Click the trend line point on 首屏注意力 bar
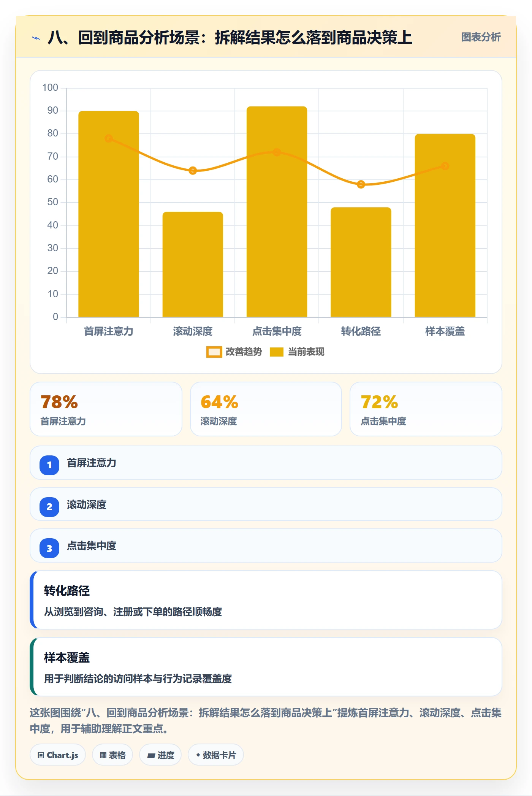This screenshot has width=532, height=796. [109, 138]
